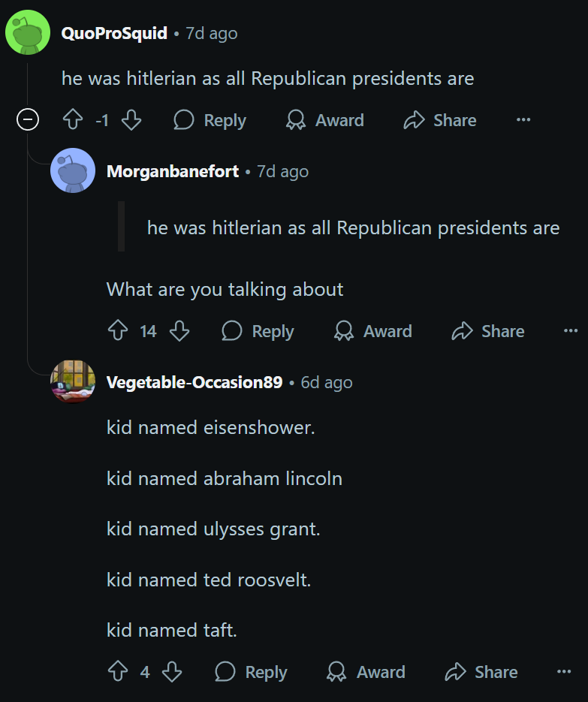Open more options for Vegetable-Occasion89's comment
This screenshot has width=588, height=702.
[564, 671]
